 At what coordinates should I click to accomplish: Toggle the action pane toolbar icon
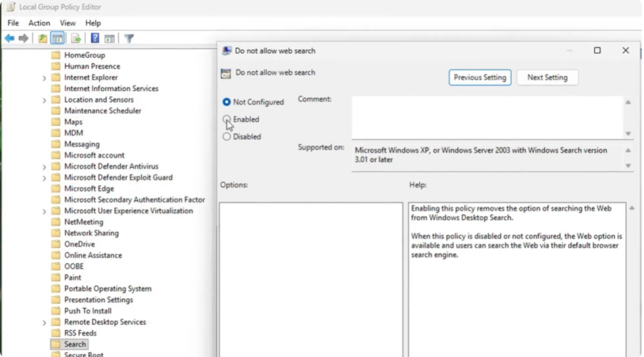pos(109,38)
